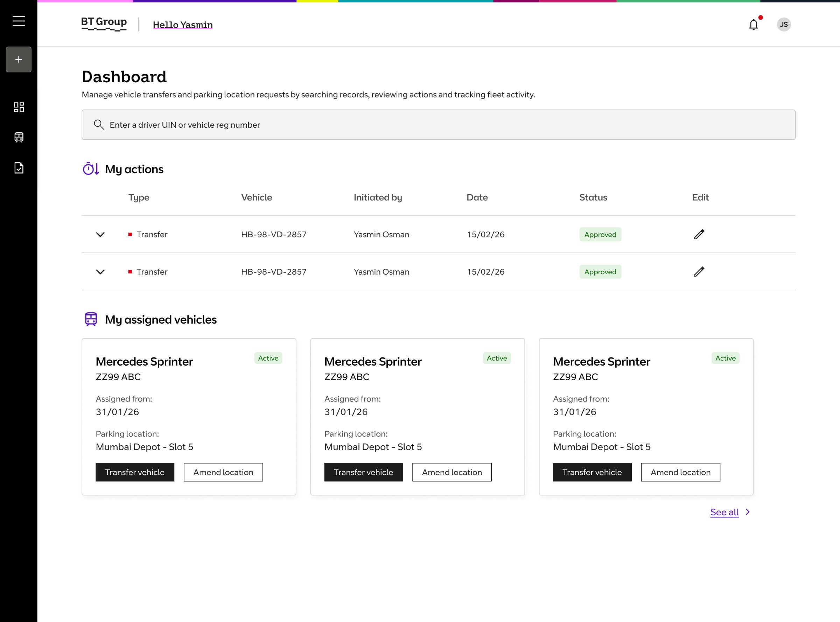Edit the second Transfer row with pencil

coord(699,271)
